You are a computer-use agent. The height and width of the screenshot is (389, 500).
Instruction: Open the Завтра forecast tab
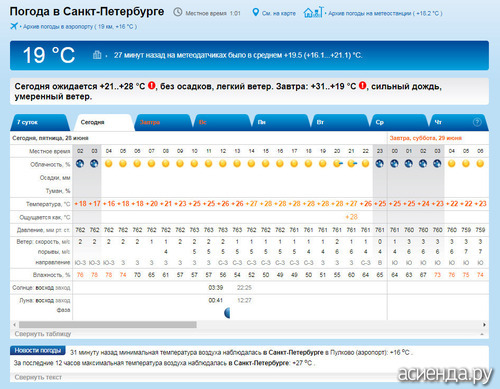click(x=163, y=122)
